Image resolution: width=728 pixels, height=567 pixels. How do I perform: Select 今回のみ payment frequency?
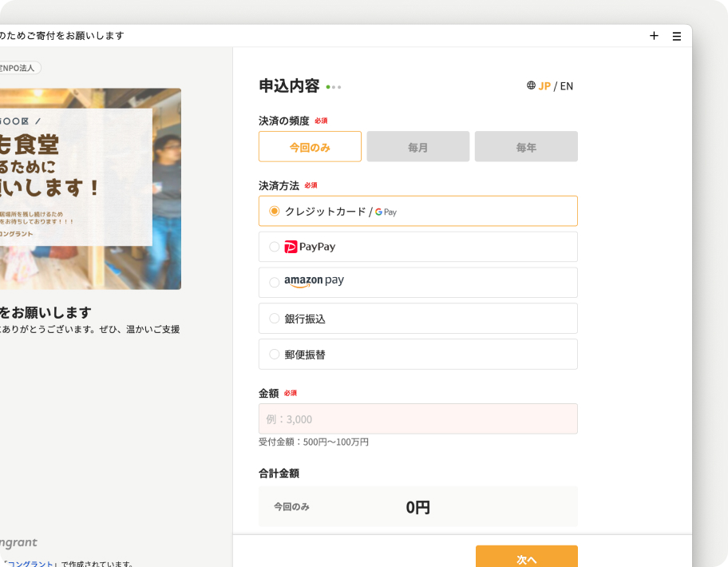point(310,147)
